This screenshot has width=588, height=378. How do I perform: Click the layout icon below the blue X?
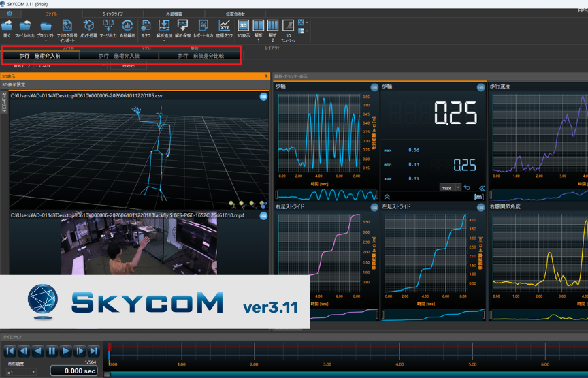[x=301, y=31]
